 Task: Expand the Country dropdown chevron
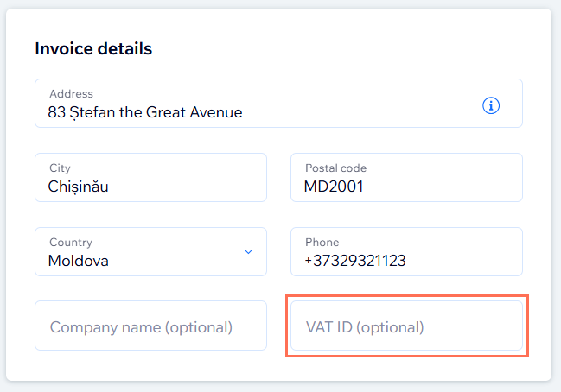(x=248, y=252)
